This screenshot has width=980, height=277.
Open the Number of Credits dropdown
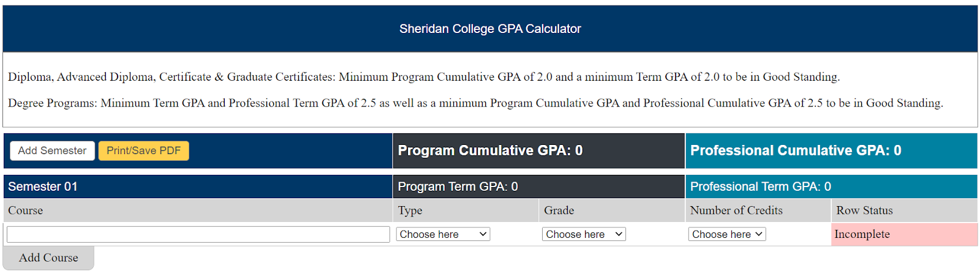pos(727,234)
